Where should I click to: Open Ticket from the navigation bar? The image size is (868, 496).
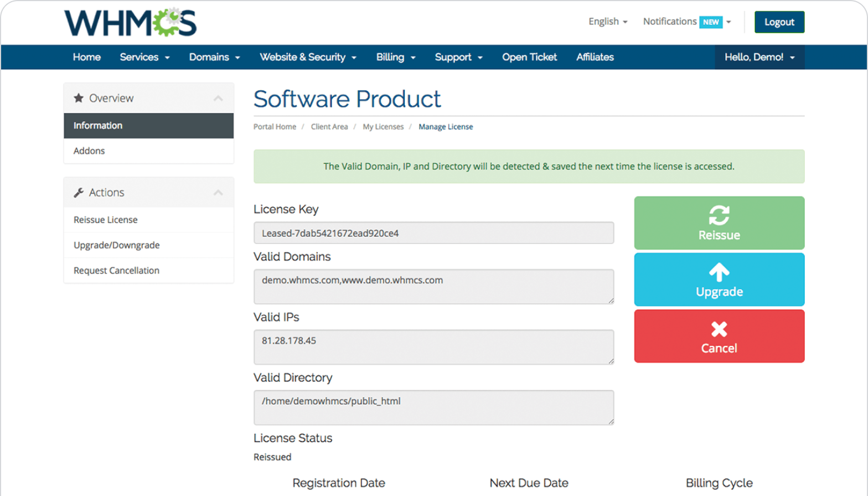point(529,57)
